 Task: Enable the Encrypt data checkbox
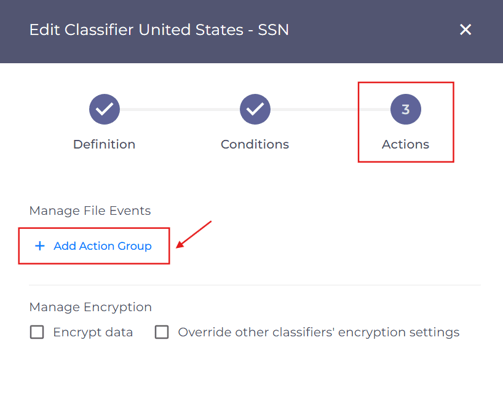point(37,332)
